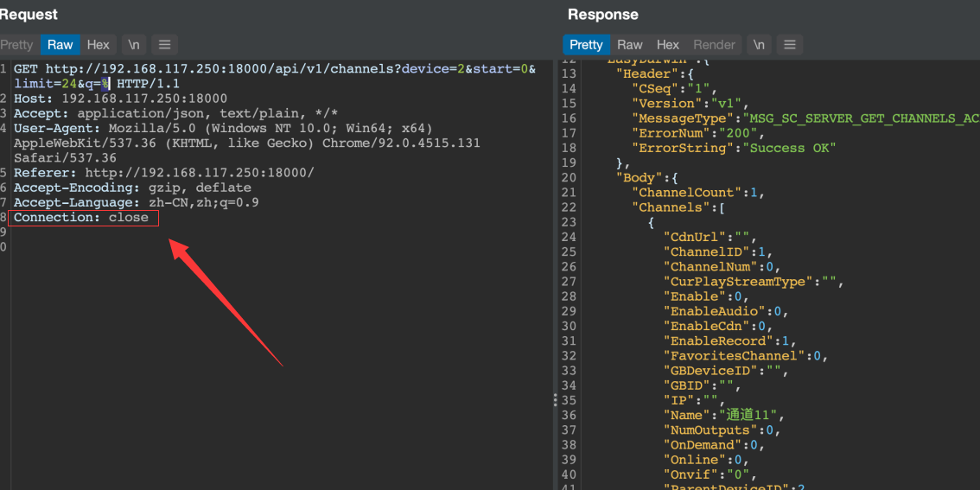Select the Request Pretty tab
Screen dimensions: 980x490
tap(17, 45)
